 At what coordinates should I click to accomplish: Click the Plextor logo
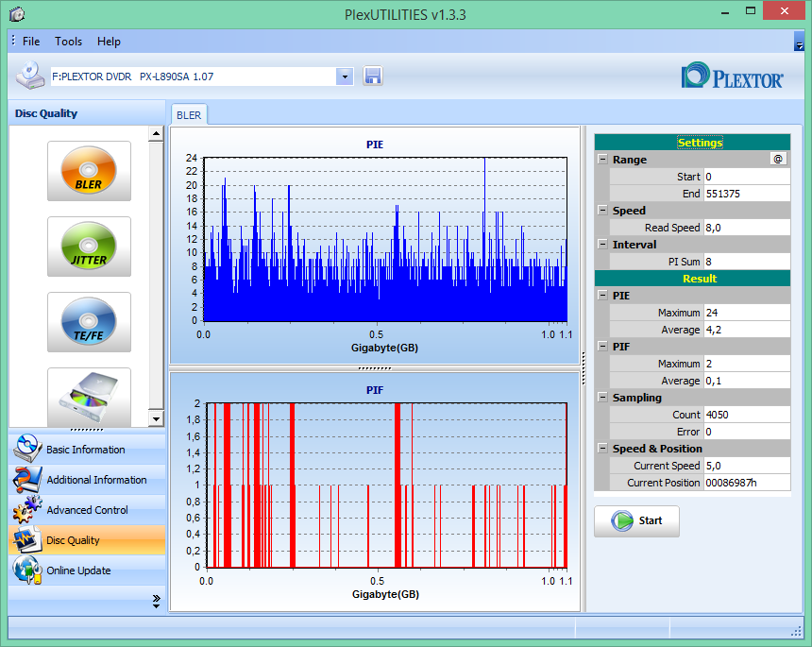(733, 76)
